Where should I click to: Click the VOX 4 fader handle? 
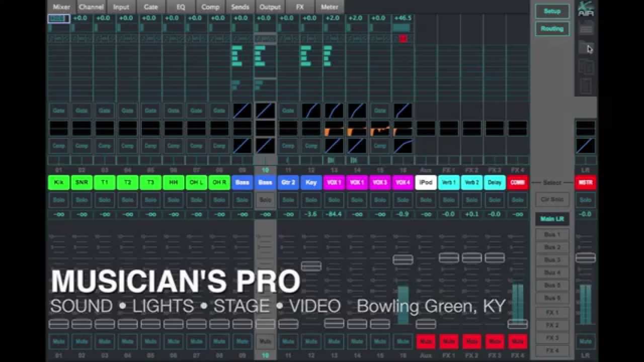[403, 259]
